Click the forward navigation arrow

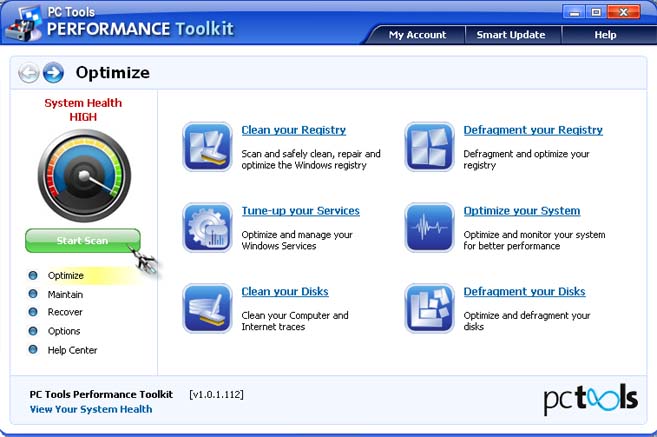[x=53, y=72]
